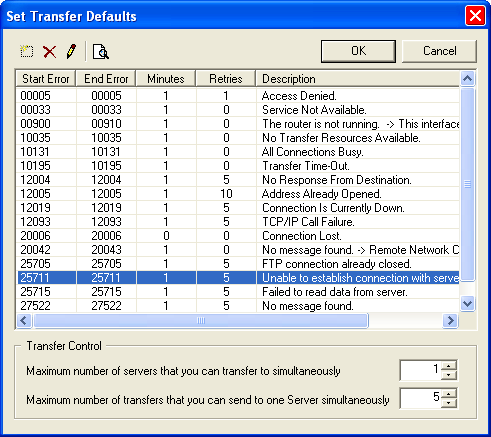Click vertical scrollbar down arrow

[x=468, y=304]
